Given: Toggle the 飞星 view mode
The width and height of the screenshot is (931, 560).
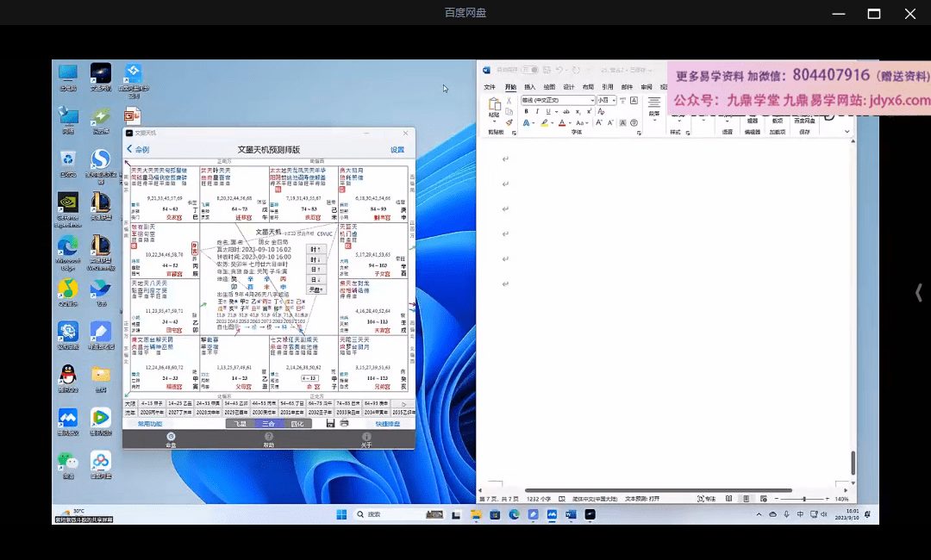Looking at the screenshot, I should coord(241,424).
